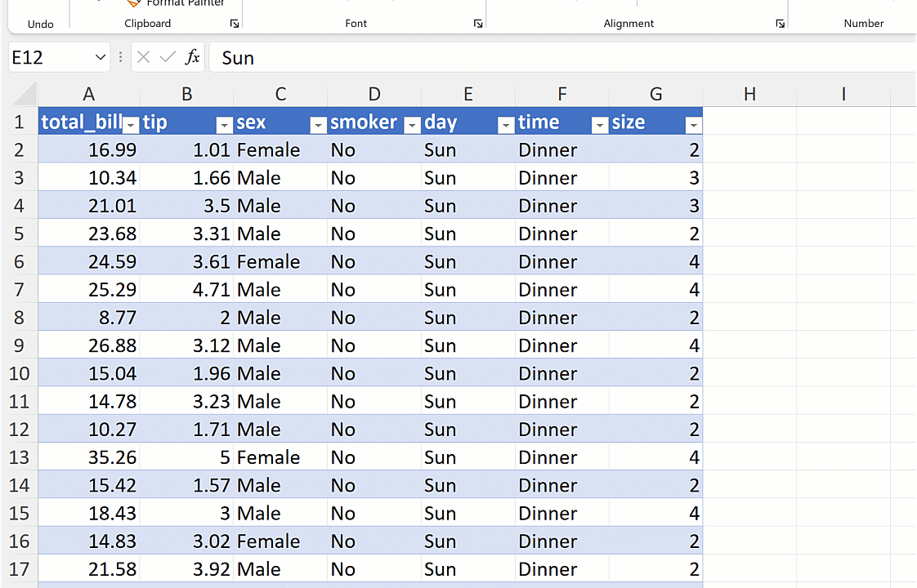
Task: Open the Clipboard dialog launcher
Action: [235, 24]
